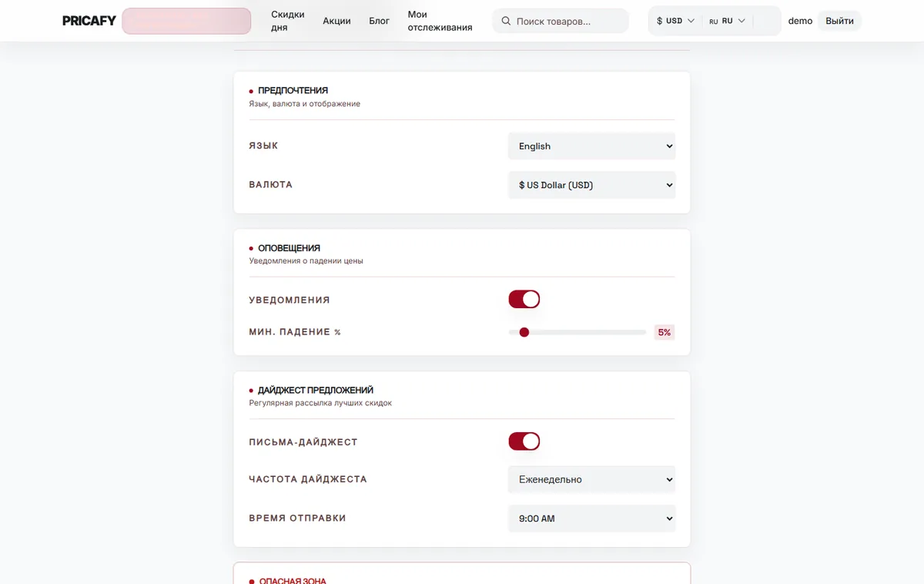The height and width of the screenshot is (584, 924).
Task: Open the 'Скидки дня' page
Action: [288, 21]
